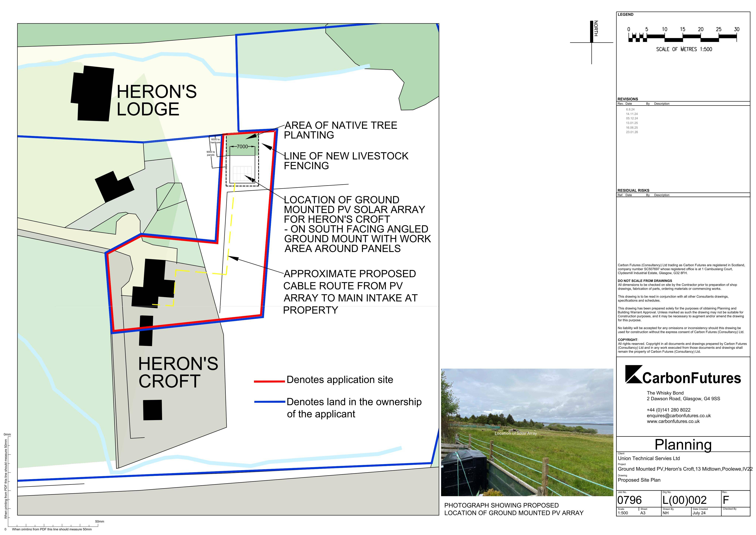Click the RESIDUAL RISKS section heading
This screenshot has height=535, width=756.
click(x=633, y=190)
